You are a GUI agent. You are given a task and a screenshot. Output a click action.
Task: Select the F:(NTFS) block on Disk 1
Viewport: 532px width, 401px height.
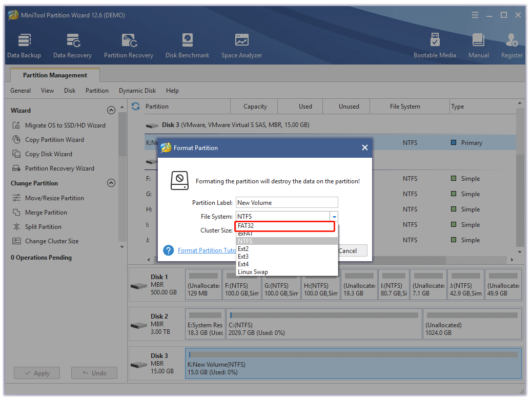point(242,284)
